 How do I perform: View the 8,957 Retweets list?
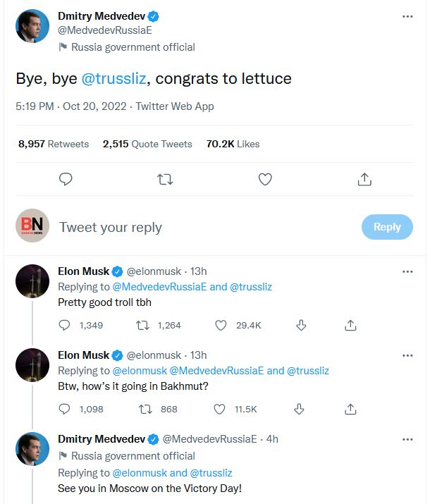[x=54, y=144]
